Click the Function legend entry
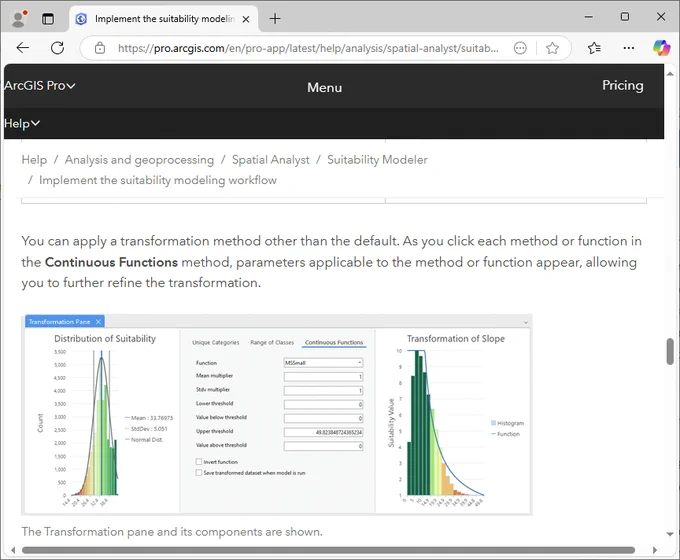The image size is (680, 560). pyautogui.click(x=505, y=434)
